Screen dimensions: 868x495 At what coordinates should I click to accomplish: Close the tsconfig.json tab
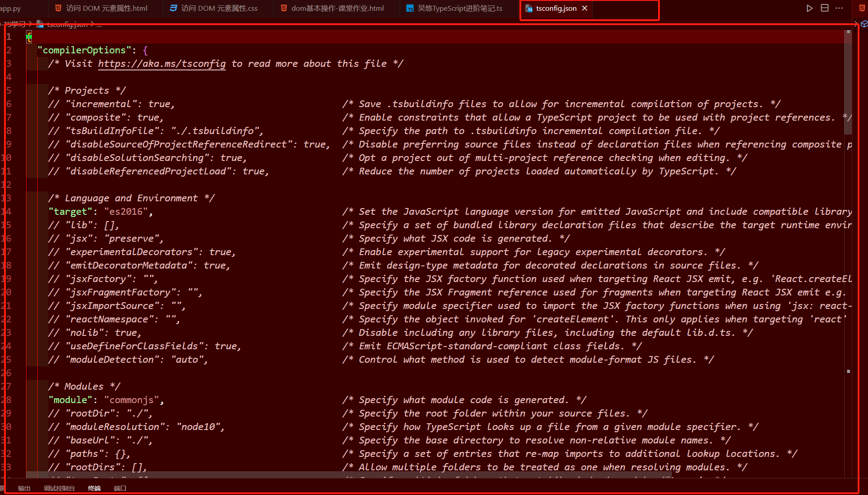(x=584, y=8)
